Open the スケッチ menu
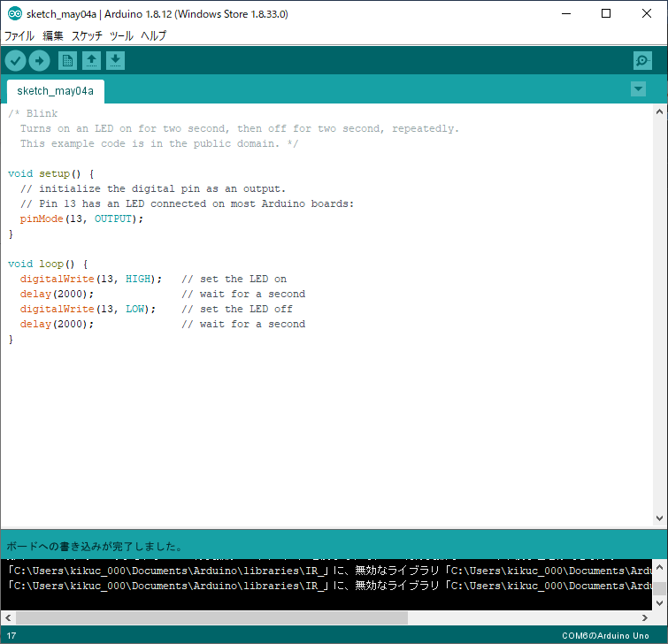 87,36
